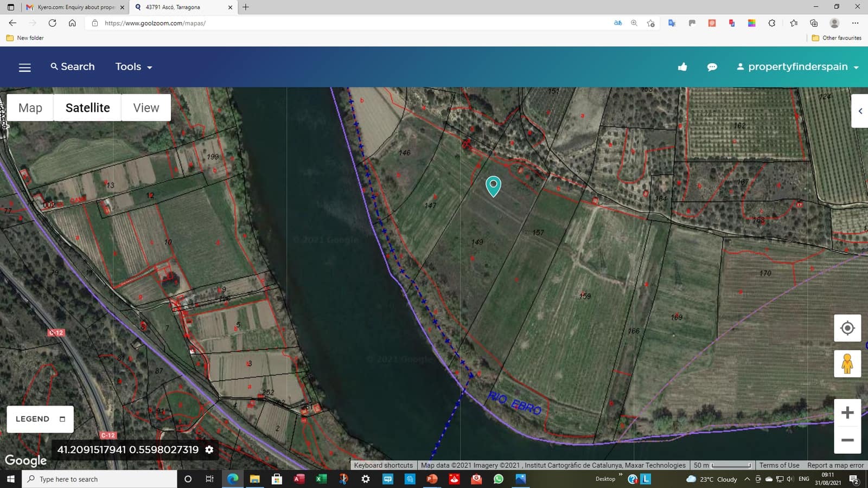Open the chat comment icon
The width and height of the screenshot is (868, 488).
[712, 67]
